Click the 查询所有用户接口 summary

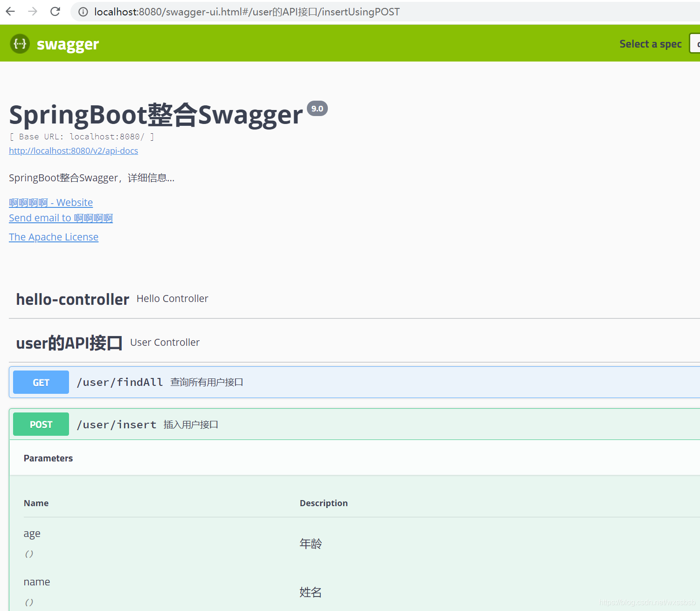[207, 382]
